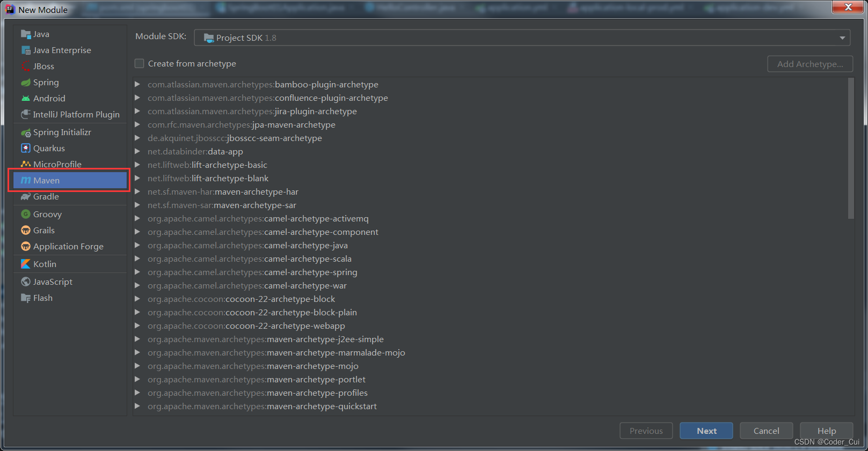The width and height of the screenshot is (868, 451).
Task: Select Spring Initializr module type
Action: [70, 132]
